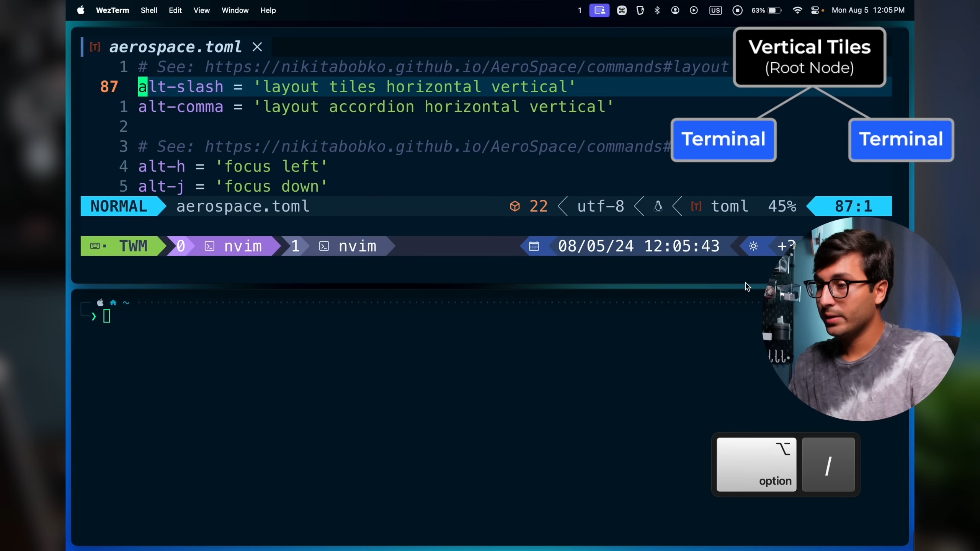Open the Apple menu
Image resolution: width=980 pixels, height=551 pixels.
pyautogui.click(x=80, y=10)
